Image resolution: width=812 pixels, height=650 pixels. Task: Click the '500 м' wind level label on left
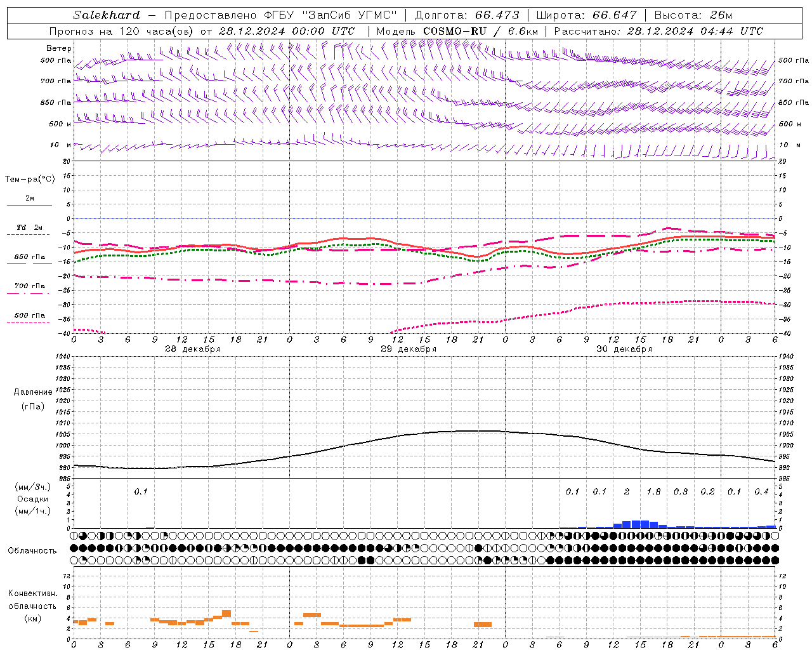[x=61, y=124]
